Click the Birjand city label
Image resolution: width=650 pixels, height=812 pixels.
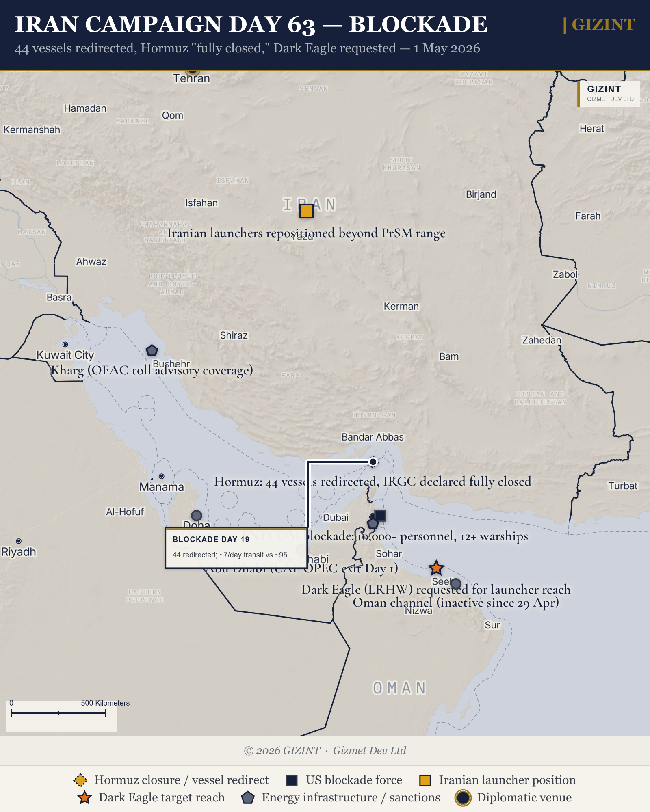coord(481,194)
